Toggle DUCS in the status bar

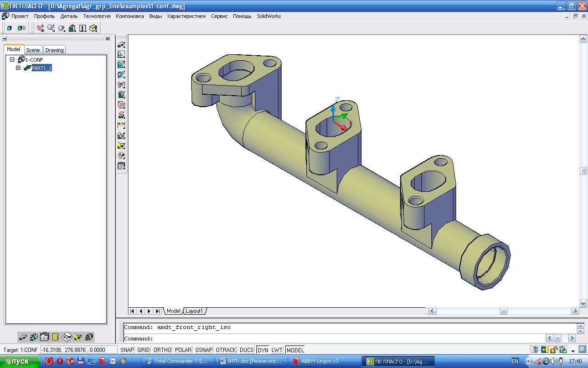coord(247,350)
